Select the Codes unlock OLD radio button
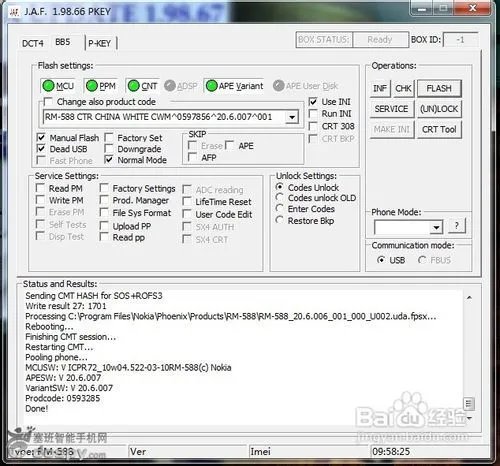This screenshot has height=466, width=500. coord(280,198)
